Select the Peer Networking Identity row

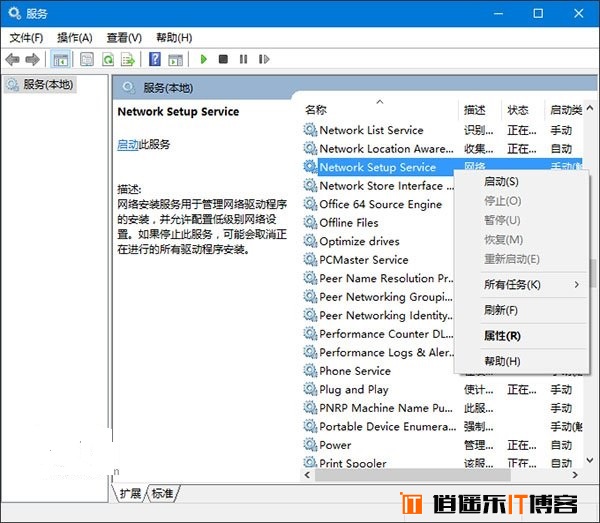(x=379, y=315)
